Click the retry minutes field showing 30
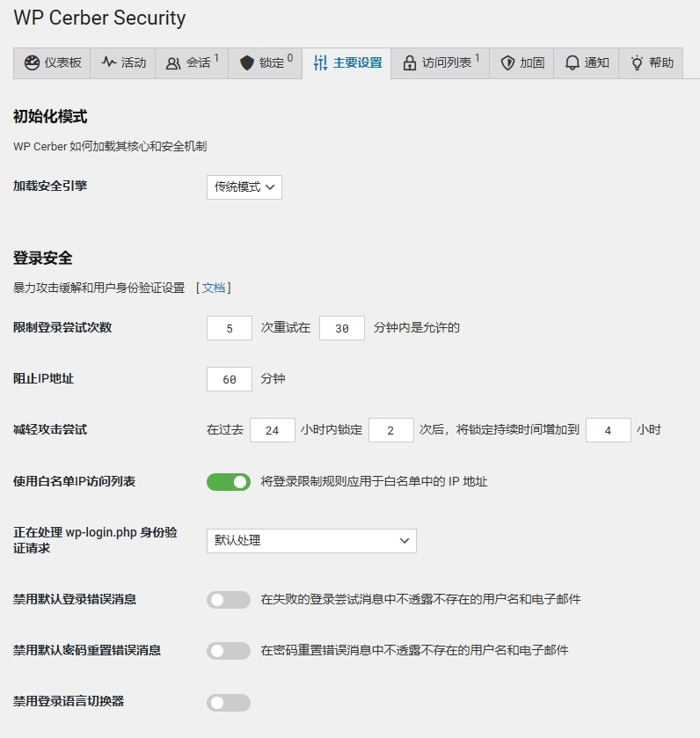Image resolution: width=700 pixels, height=738 pixels. pyautogui.click(x=342, y=328)
